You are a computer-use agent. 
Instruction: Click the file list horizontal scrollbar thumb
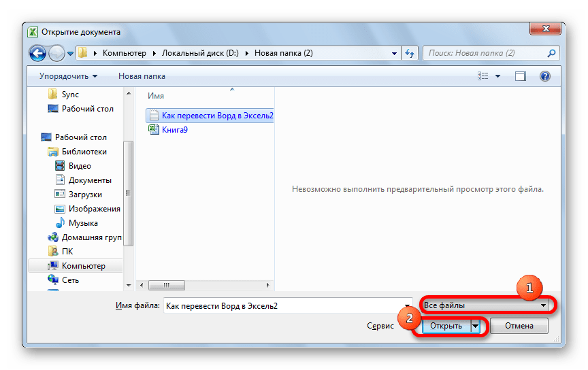167,285
